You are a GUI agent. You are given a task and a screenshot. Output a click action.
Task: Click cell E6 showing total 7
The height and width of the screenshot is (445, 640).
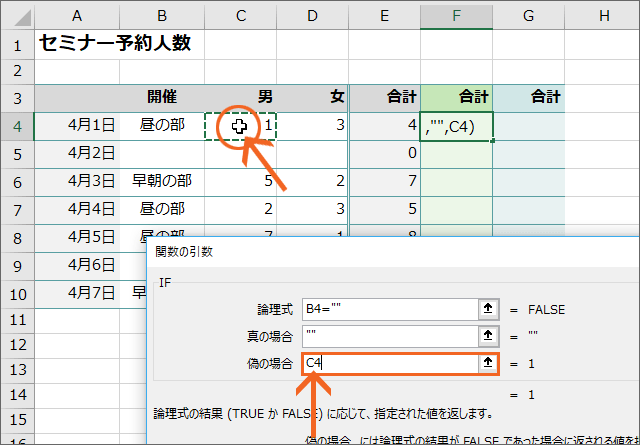point(384,182)
